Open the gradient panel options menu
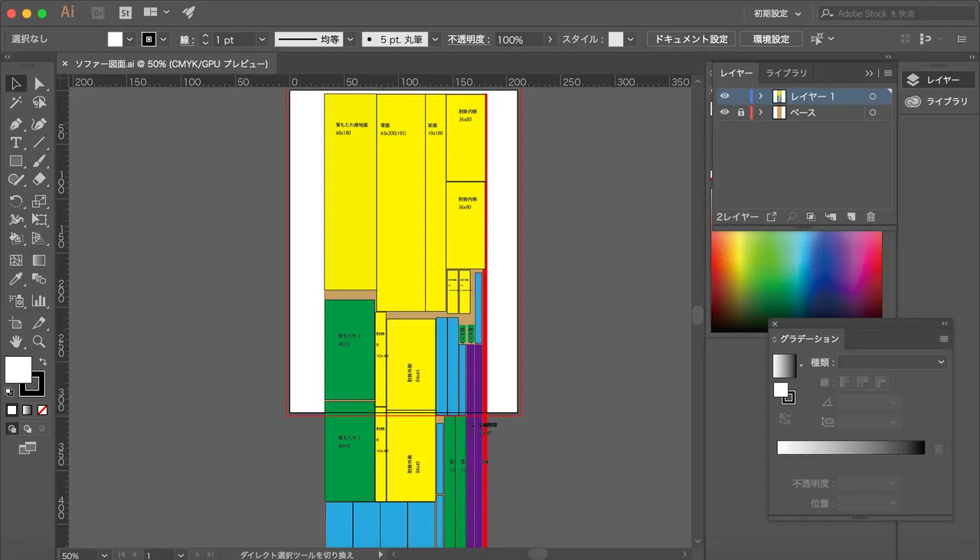 tap(944, 339)
